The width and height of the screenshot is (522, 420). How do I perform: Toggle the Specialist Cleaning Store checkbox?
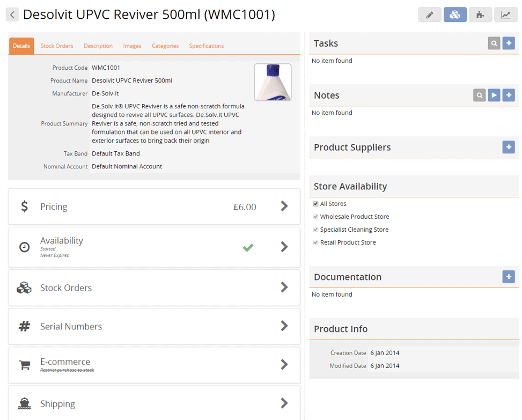point(315,230)
